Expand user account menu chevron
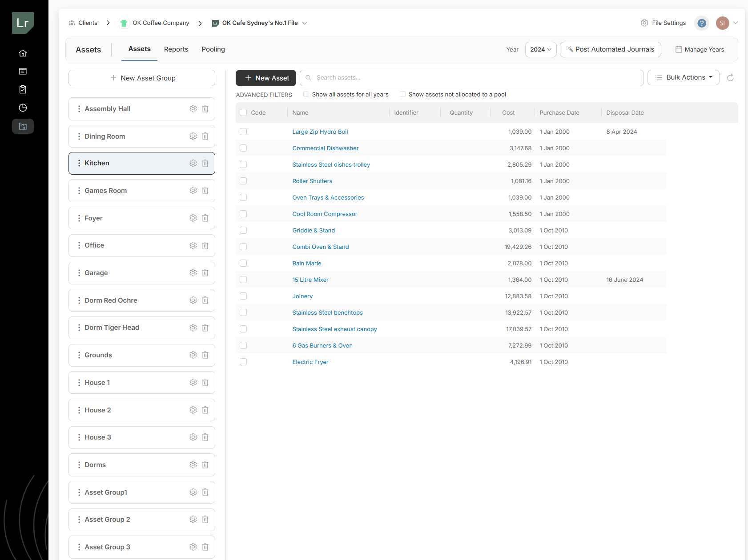Screen dimensions: 748x560 click(736, 23)
